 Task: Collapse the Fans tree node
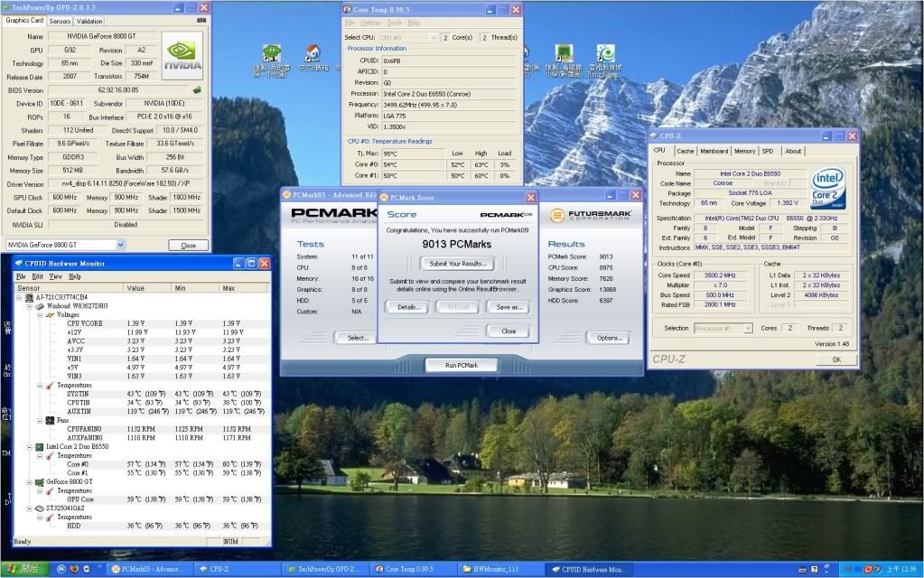point(40,421)
